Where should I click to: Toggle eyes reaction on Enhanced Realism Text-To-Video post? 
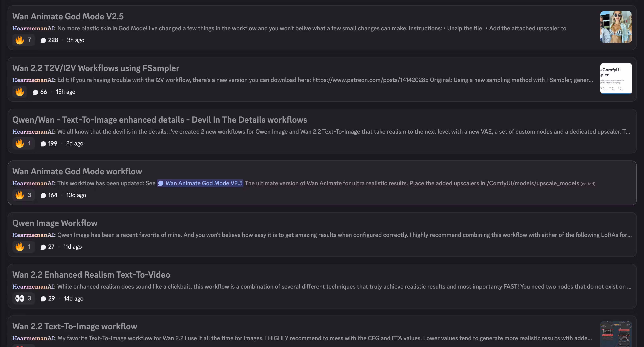point(24,298)
